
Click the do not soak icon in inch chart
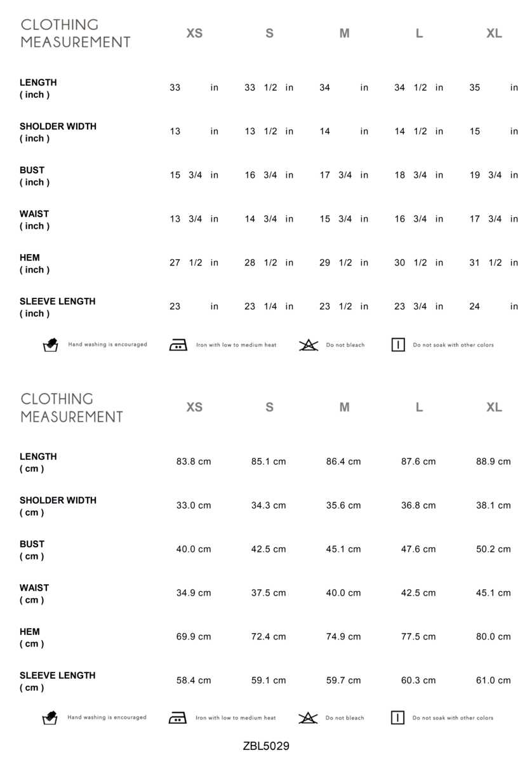tap(398, 345)
